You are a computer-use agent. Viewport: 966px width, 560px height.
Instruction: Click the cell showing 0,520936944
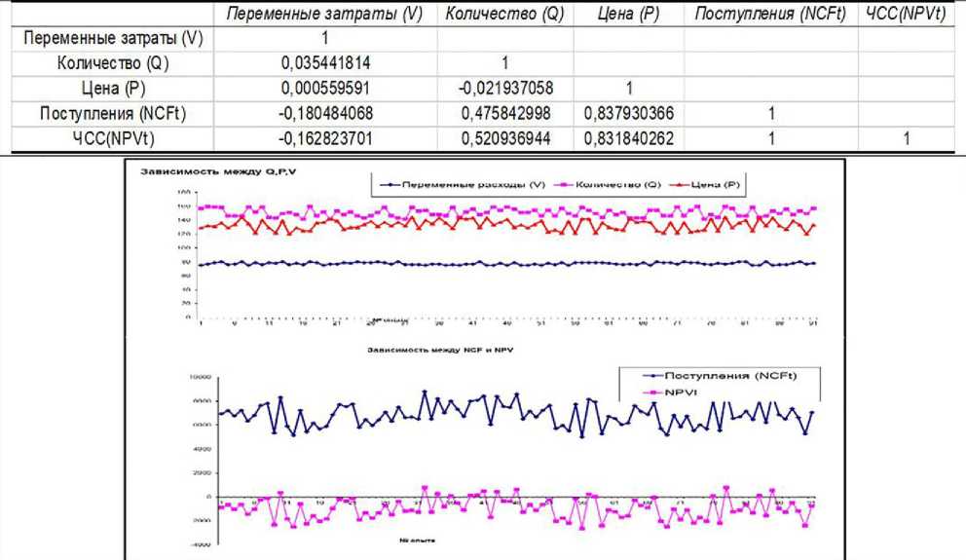(x=504, y=138)
